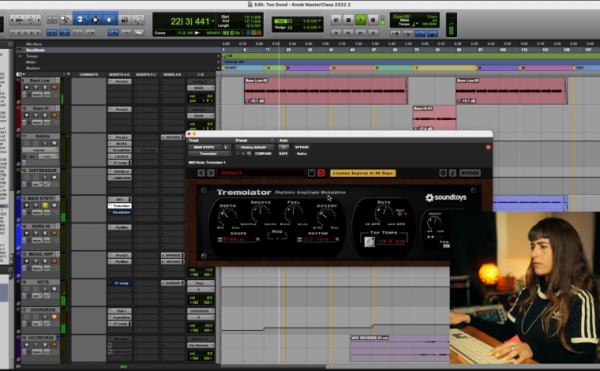Click the Native format button
The height and width of the screenshot is (371, 600).
(x=302, y=153)
